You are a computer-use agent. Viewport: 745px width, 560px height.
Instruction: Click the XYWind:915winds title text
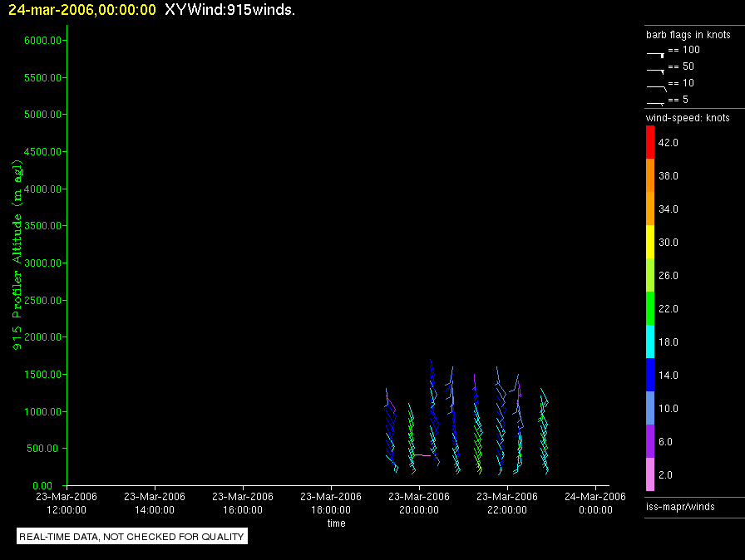(230, 9)
